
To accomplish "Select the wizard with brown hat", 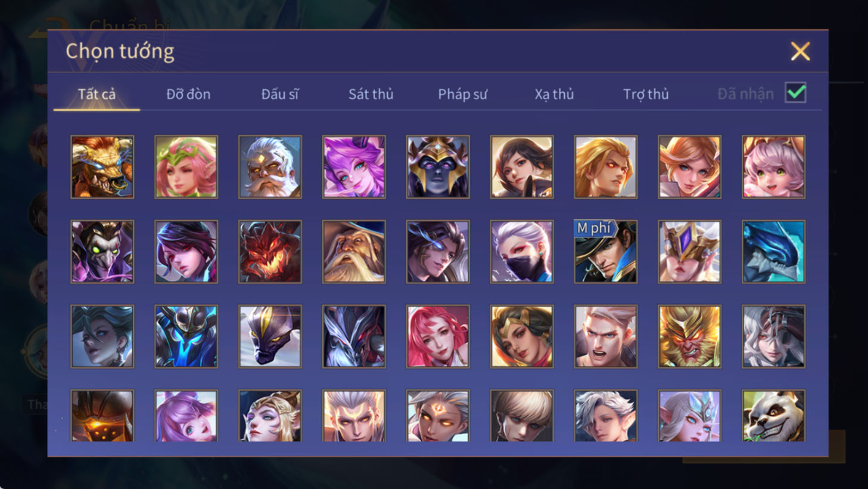I will (354, 251).
